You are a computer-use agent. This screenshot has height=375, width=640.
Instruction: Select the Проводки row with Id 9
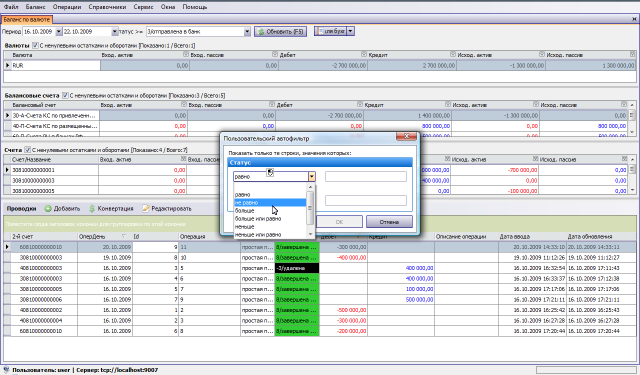320,247
